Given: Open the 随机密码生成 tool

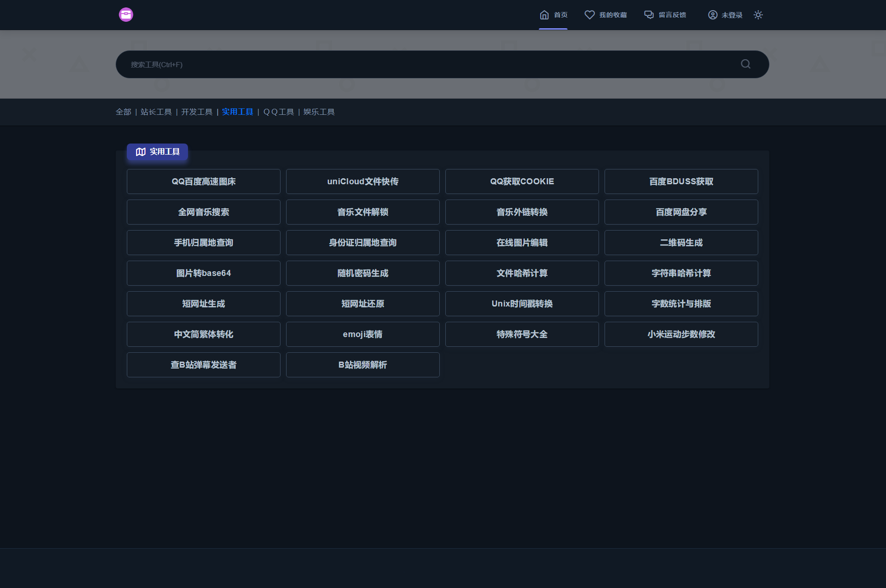Looking at the screenshot, I should 362,273.
